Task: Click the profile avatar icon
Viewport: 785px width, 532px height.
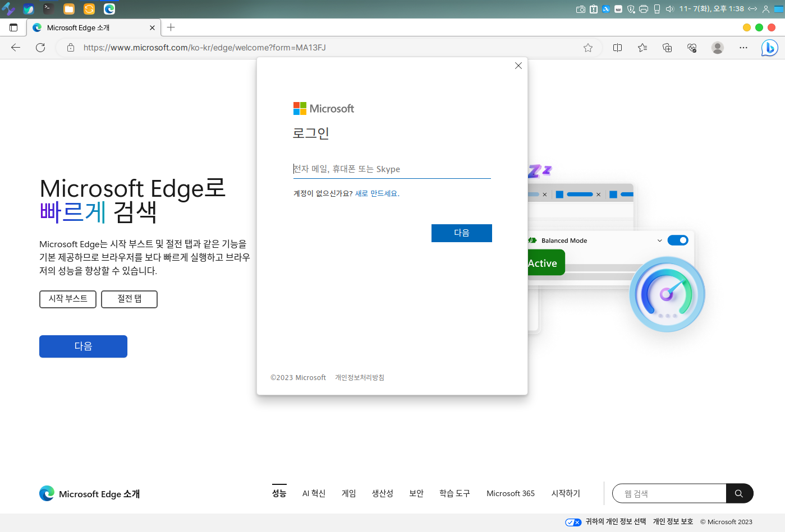Action: 717,48
